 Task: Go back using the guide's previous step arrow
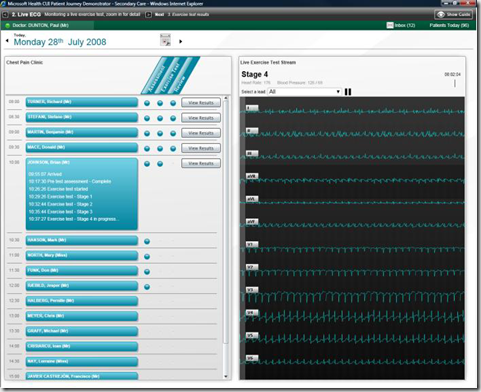tap(5, 15)
